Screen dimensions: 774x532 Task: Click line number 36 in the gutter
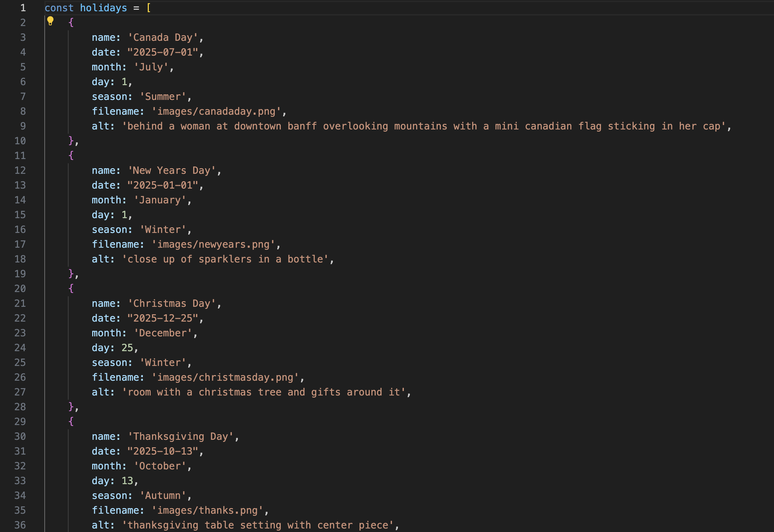coord(20,525)
